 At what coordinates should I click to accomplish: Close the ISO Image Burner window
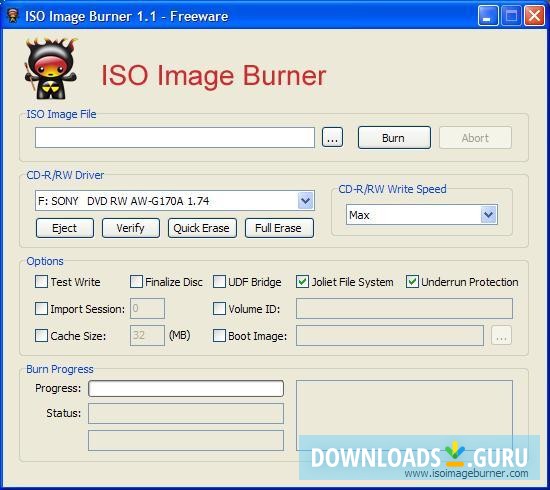click(x=534, y=16)
